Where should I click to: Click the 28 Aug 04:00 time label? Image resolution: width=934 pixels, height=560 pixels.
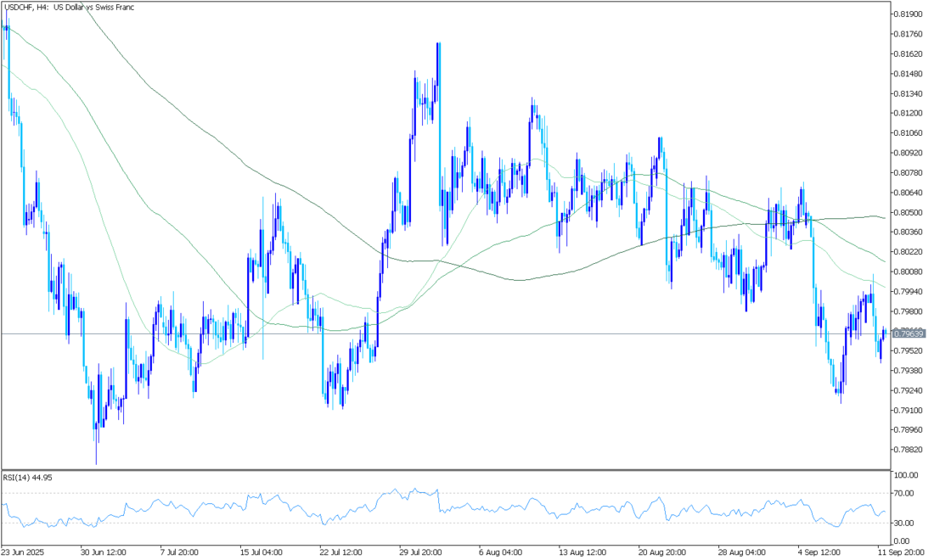740,550
